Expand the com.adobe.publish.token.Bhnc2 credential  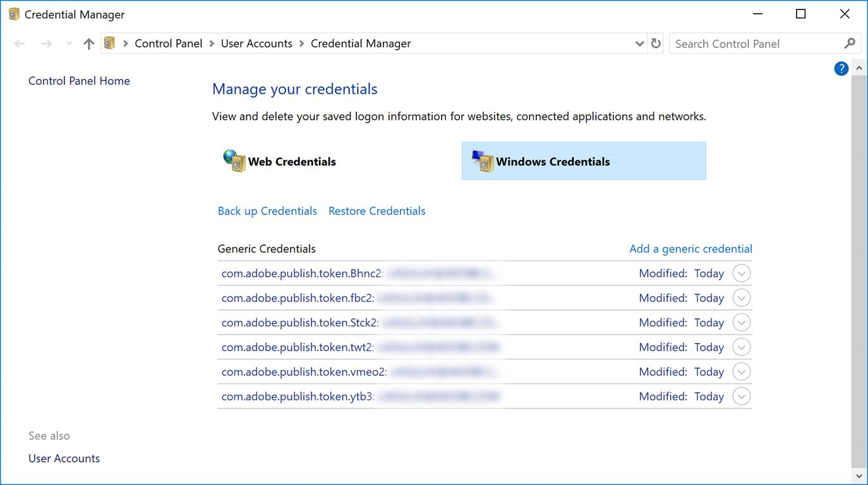[x=741, y=273]
